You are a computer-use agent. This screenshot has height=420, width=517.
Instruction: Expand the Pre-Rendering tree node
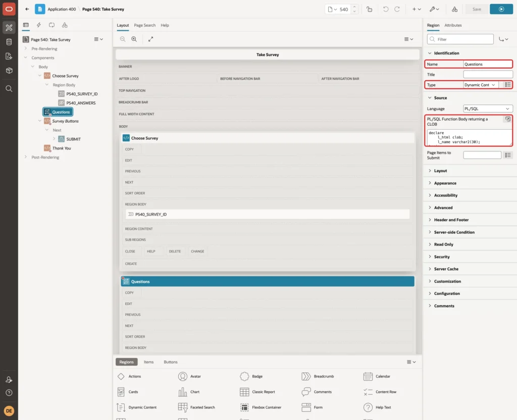pyautogui.click(x=26, y=48)
